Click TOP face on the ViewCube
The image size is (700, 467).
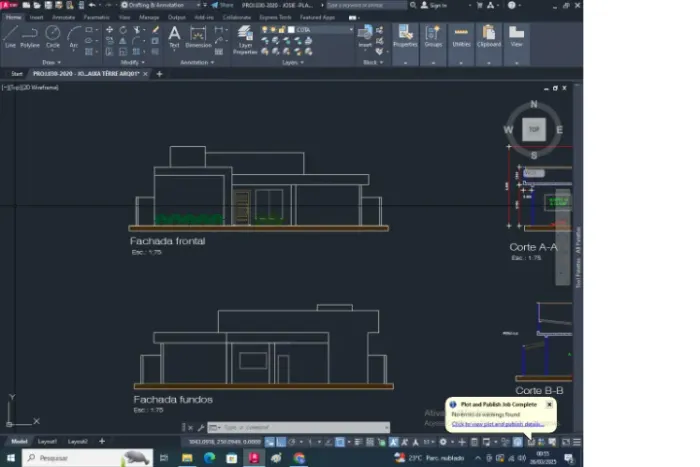pyautogui.click(x=534, y=129)
